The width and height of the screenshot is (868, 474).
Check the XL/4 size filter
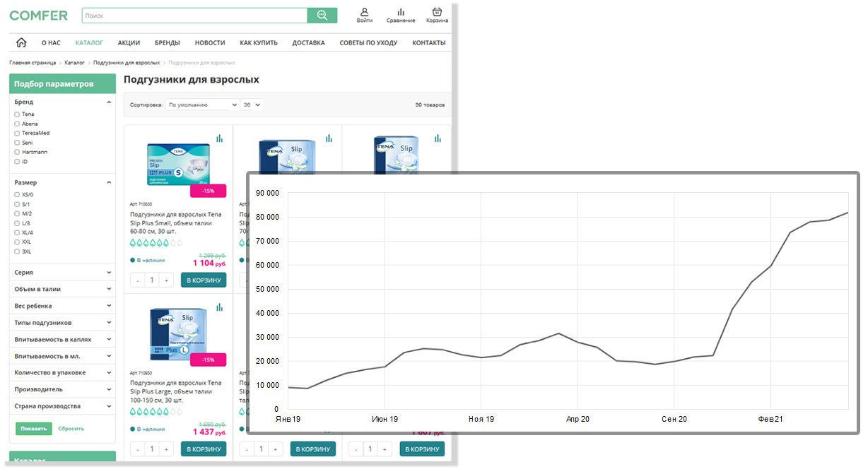17,232
